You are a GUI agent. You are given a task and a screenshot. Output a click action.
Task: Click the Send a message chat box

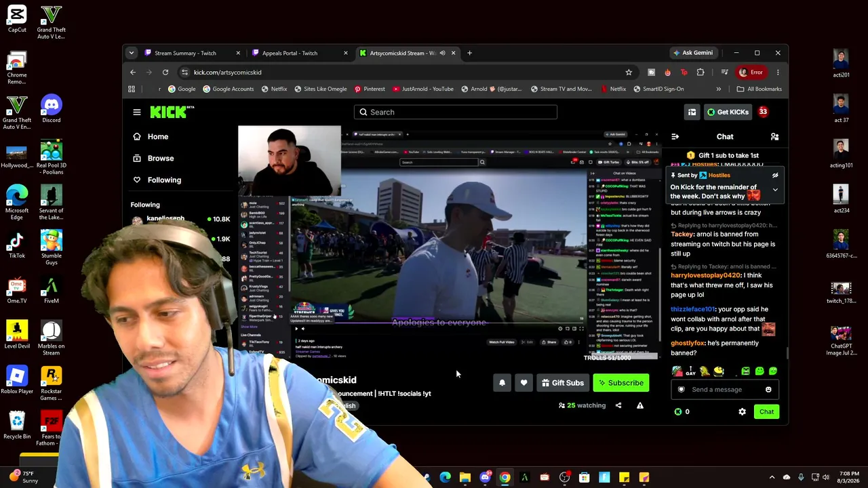click(x=724, y=390)
